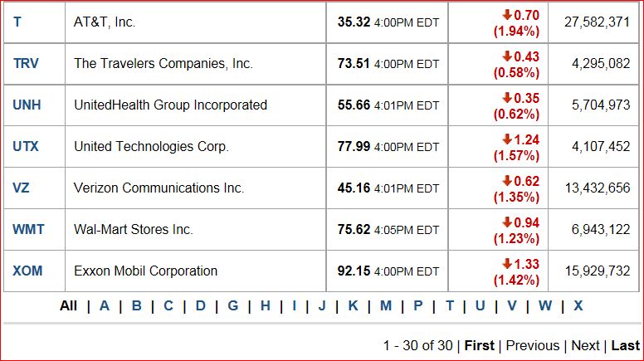The image size is (644, 361).
Task: Click the UNH stock symbol
Action: point(27,105)
